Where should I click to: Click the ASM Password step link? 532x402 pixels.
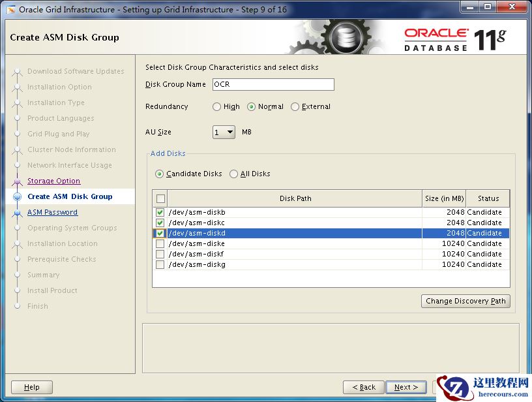coord(52,212)
